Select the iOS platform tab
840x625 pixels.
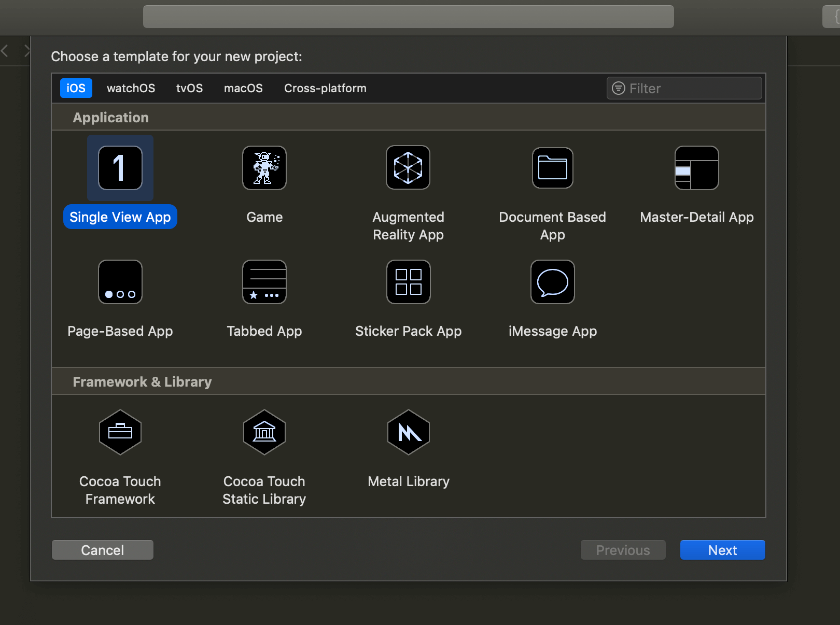click(76, 88)
